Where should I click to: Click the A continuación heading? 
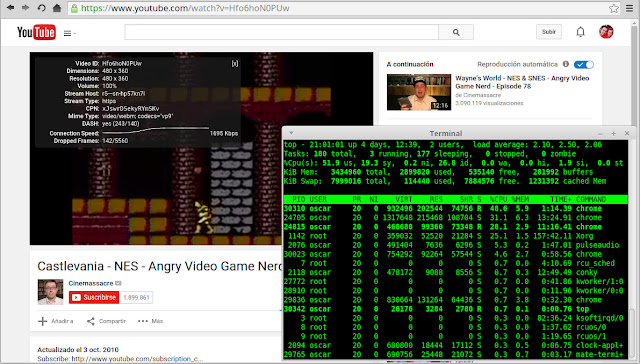(x=410, y=64)
